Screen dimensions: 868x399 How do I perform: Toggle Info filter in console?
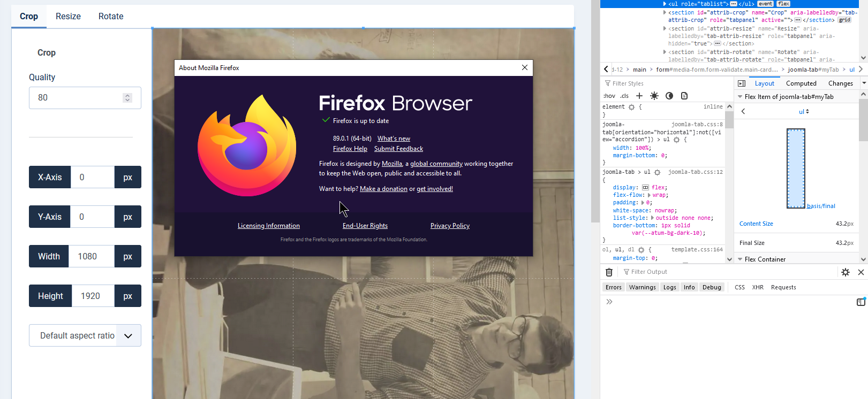689,287
